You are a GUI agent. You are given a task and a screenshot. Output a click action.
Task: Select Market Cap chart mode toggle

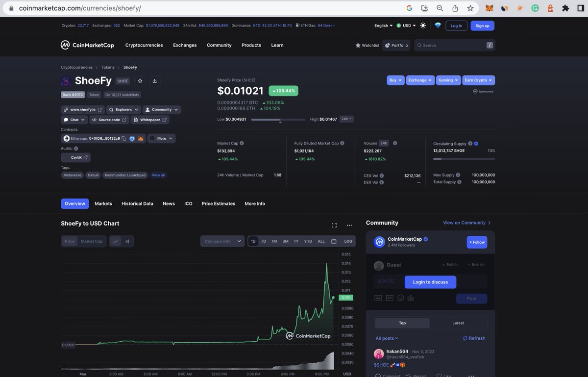pyautogui.click(x=92, y=241)
